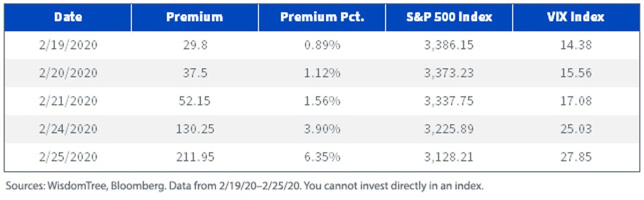Image resolution: width=644 pixels, height=200 pixels.
Task: Click the 3.90% premium percentage cell
Action: (322, 130)
